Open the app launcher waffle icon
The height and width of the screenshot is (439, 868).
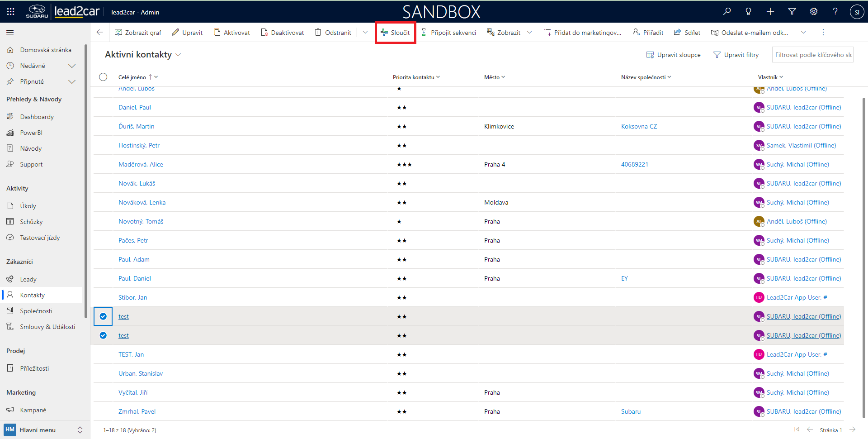[x=10, y=12]
